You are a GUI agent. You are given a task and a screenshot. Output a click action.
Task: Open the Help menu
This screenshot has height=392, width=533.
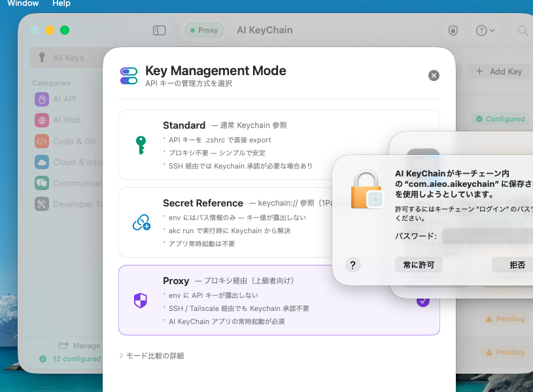[x=61, y=3]
